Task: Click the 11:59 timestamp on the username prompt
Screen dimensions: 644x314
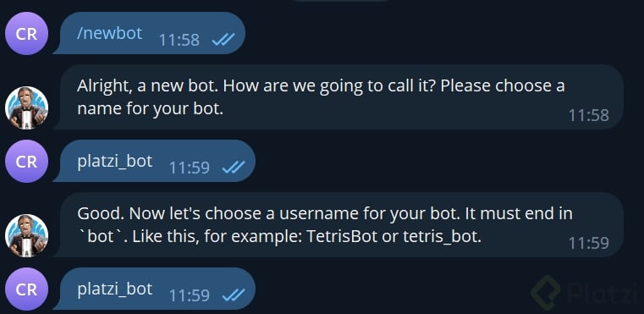Action: pos(588,243)
